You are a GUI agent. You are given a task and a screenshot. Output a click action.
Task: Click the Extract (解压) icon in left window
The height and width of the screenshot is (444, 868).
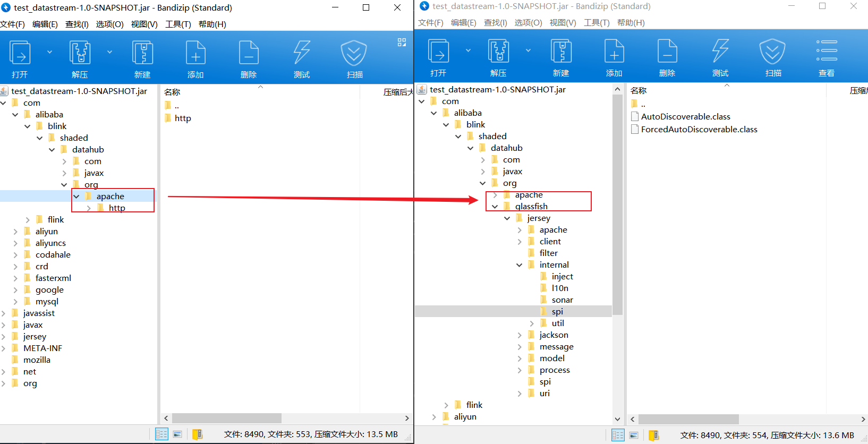80,53
